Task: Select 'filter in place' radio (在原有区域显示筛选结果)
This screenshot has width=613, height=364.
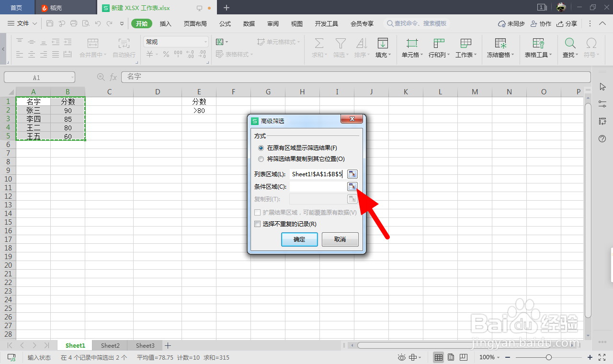Action: (x=261, y=148)
